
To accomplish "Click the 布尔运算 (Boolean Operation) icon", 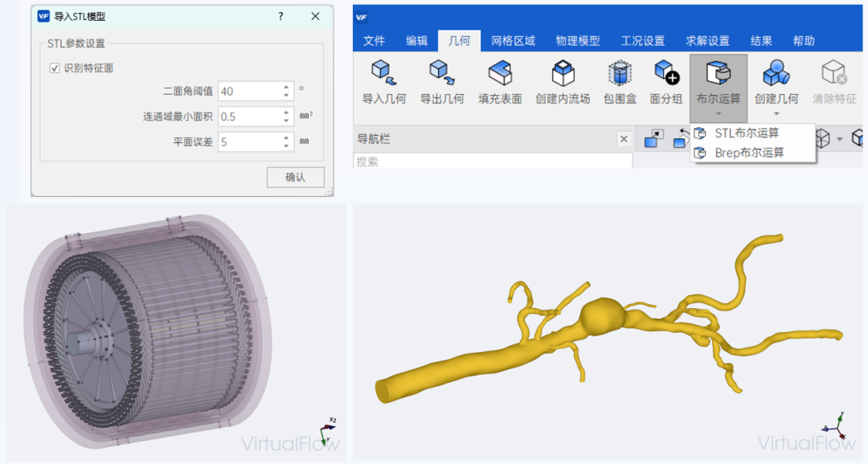I will pos(719,74).
